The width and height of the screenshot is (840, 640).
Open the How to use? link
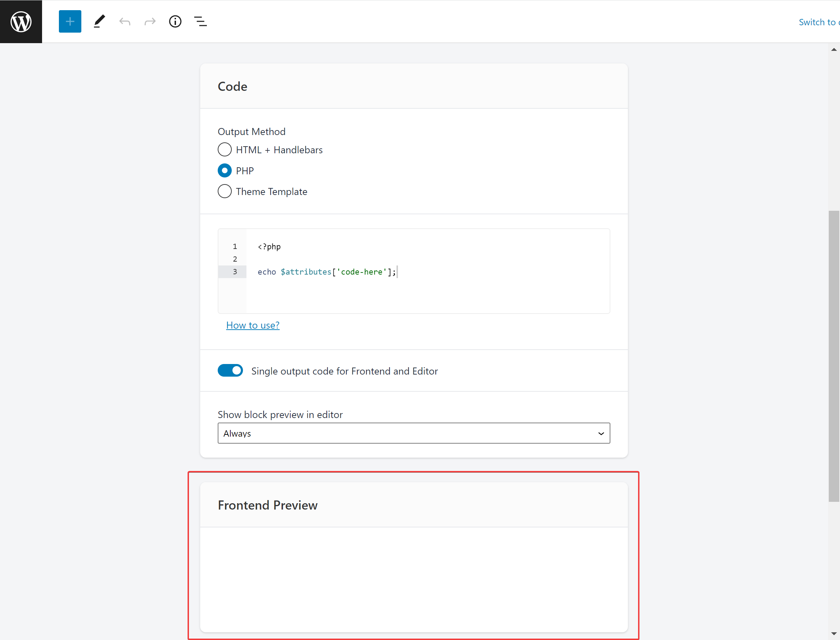click(x=253, y=325)
